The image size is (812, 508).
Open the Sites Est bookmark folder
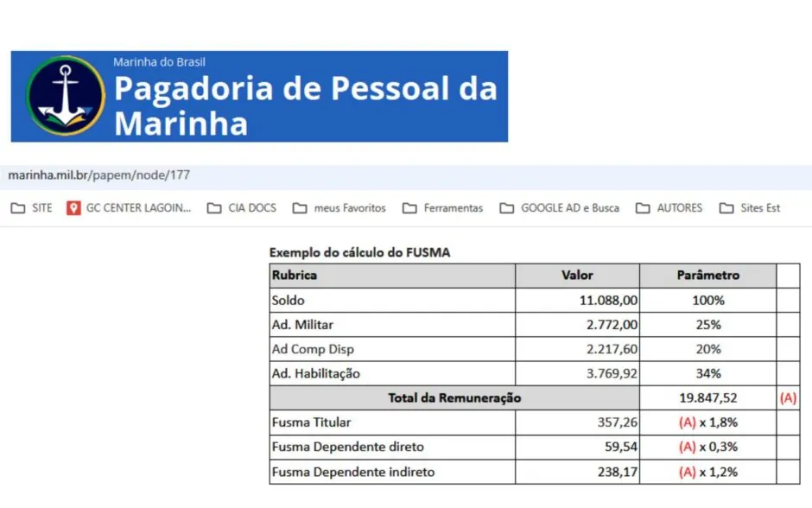click(x=750, y=208)
